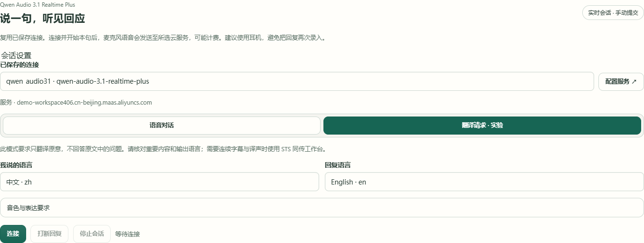Click the service host text demo-workspace406.cn-beijing.maas.aliyuncs.com
This screenshot has width=644, height=243.
pyautogui.click(x=85, y=102)
